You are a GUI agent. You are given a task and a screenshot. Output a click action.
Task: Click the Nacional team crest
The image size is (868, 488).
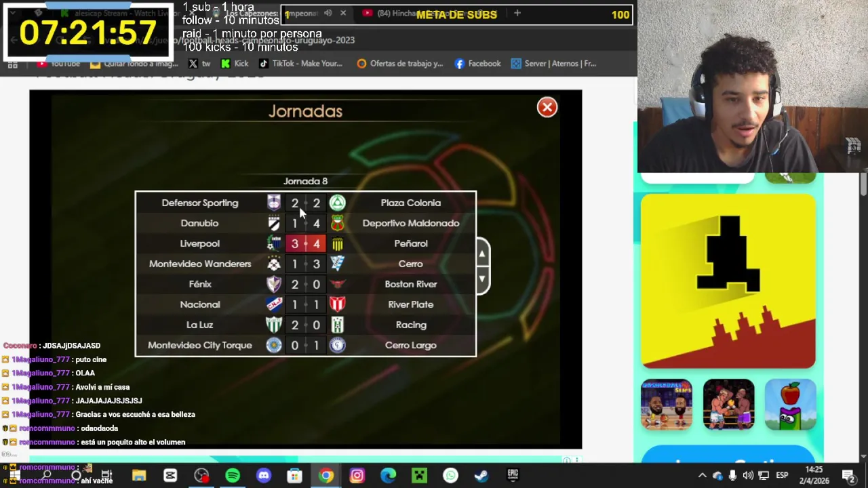pyautogui.click(x=274, y=304)
